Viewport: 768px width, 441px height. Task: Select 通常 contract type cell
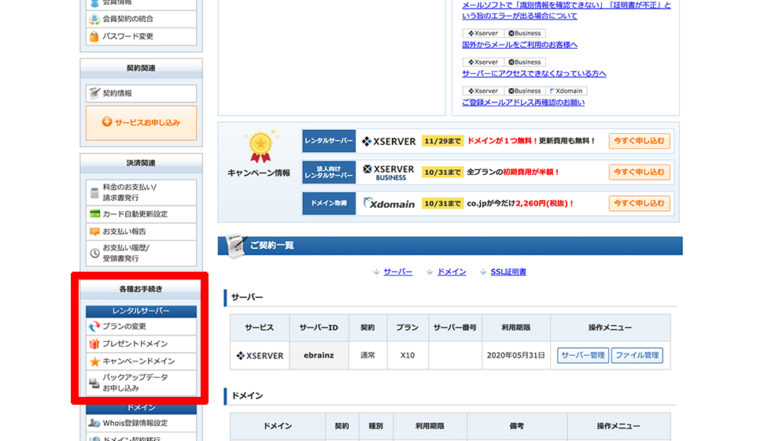coord(368,355)
